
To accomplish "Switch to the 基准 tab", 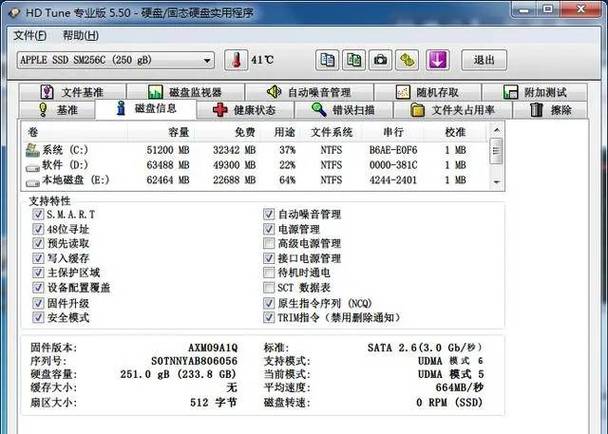I will click(57, 110).
